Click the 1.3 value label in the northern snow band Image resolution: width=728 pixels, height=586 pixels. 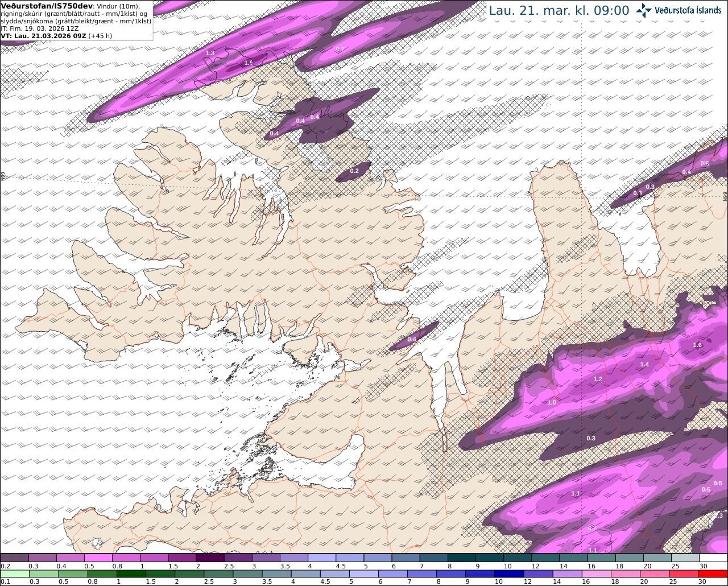coord(210,53)
